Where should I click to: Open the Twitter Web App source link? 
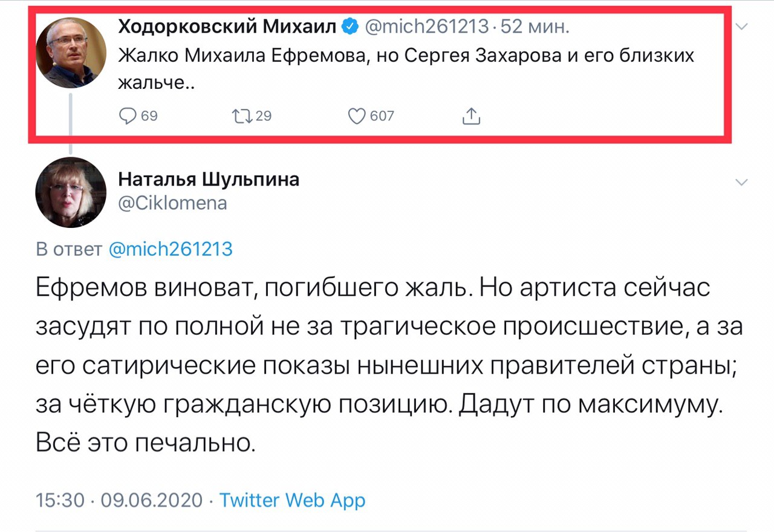292,501
